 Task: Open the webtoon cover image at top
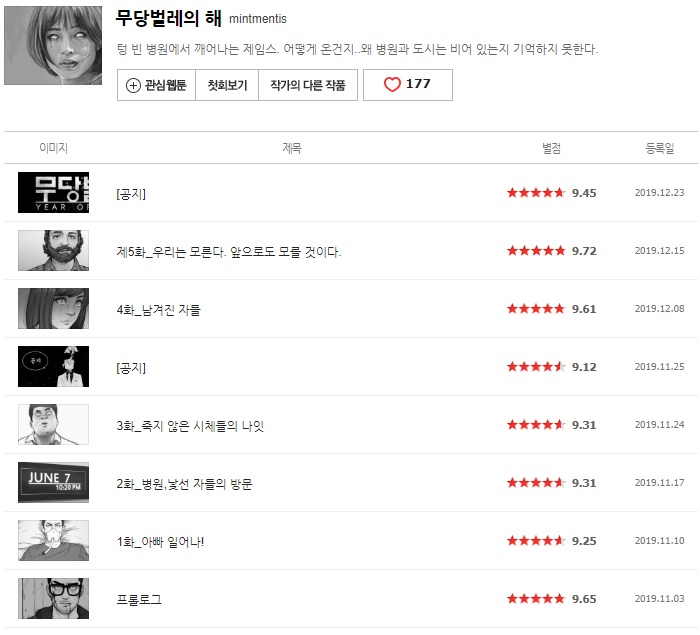(x=53, y=46)
